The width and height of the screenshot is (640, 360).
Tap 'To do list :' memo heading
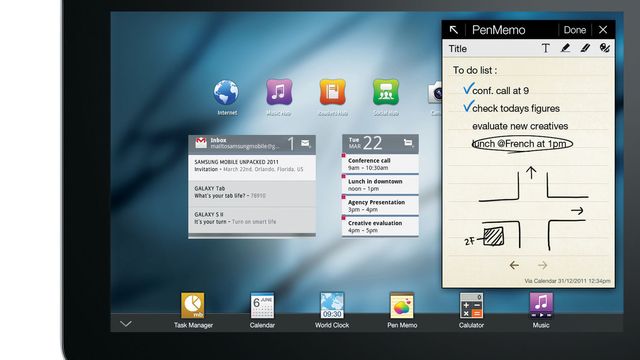(475, 70)
